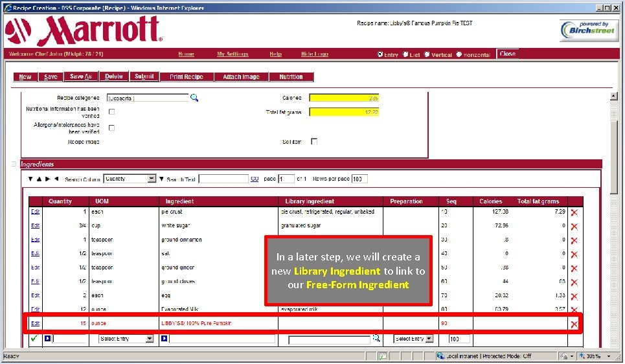Click the Delete recipe button
The image size is (625, 364).
click(x=113, y=76)
